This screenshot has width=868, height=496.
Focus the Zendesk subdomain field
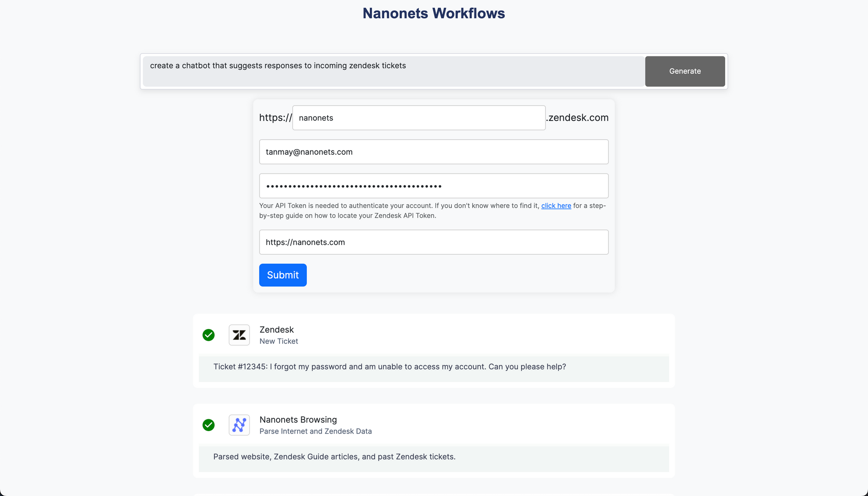coord(418,117)
